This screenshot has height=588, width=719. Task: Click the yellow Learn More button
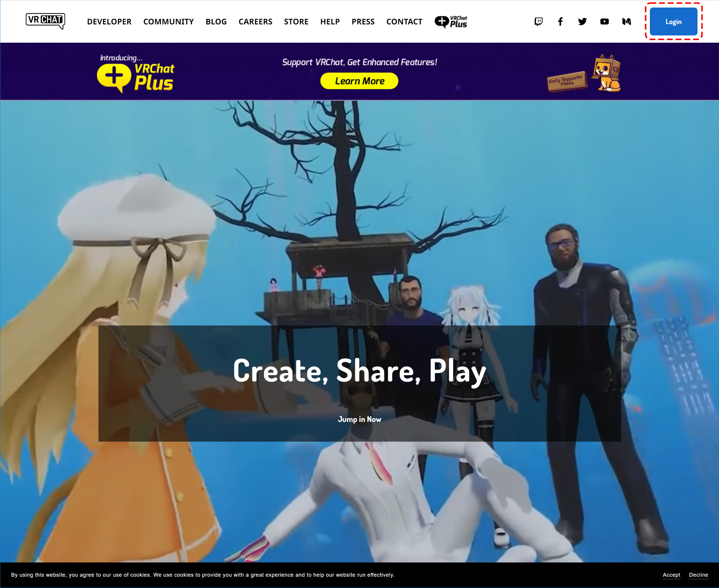point(359,81)
